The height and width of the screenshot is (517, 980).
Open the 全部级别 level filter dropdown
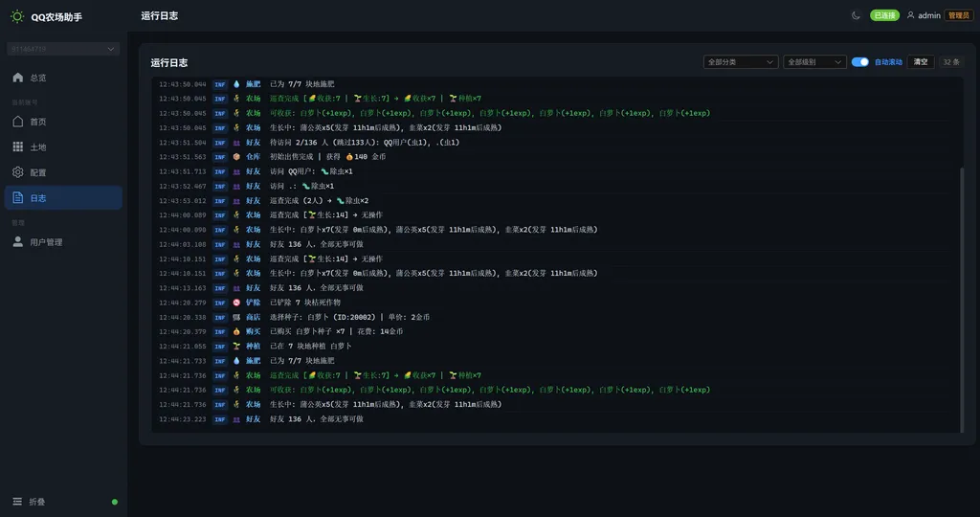[x=814, y=62]
